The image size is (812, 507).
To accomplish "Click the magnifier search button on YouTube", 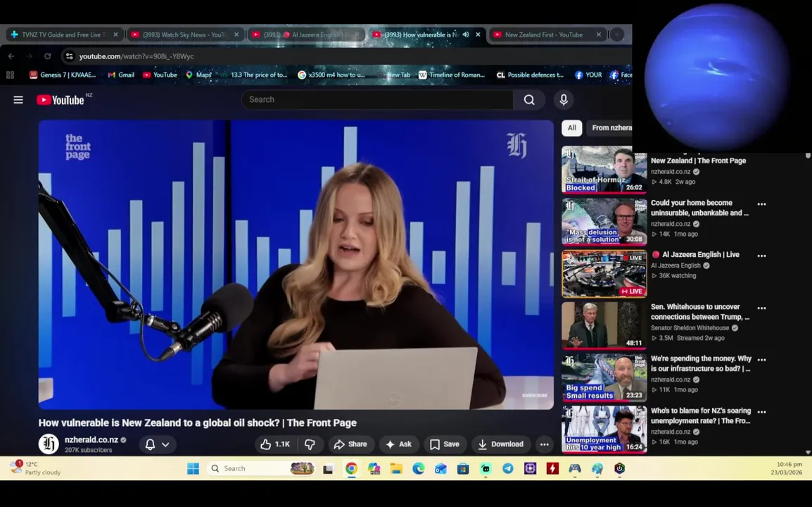I will click(x=528, y=99).
